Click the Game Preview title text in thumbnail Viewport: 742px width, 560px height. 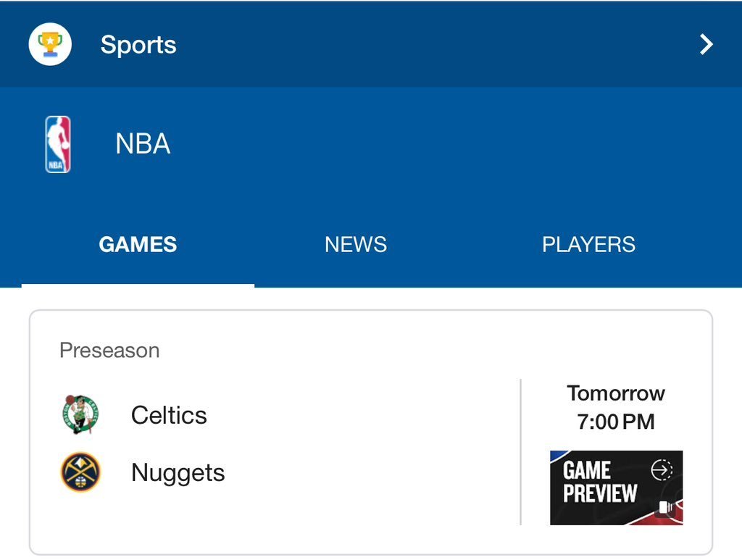(599, 482)
